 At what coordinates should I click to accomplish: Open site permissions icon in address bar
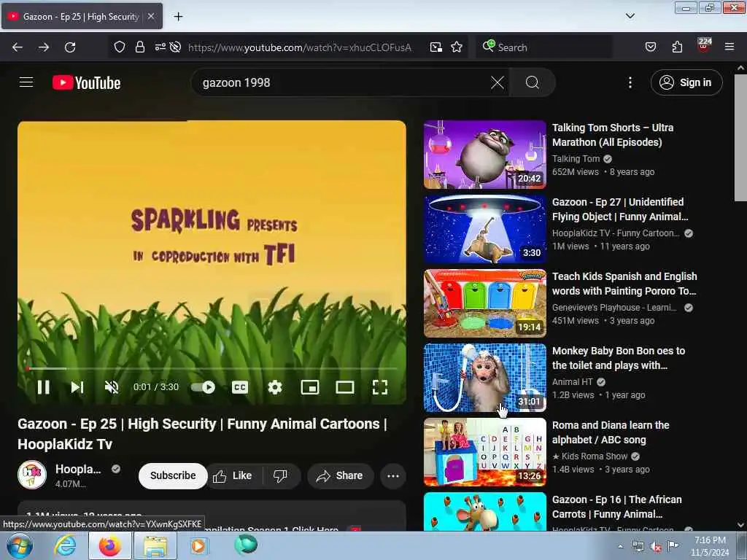pos(160,47)
